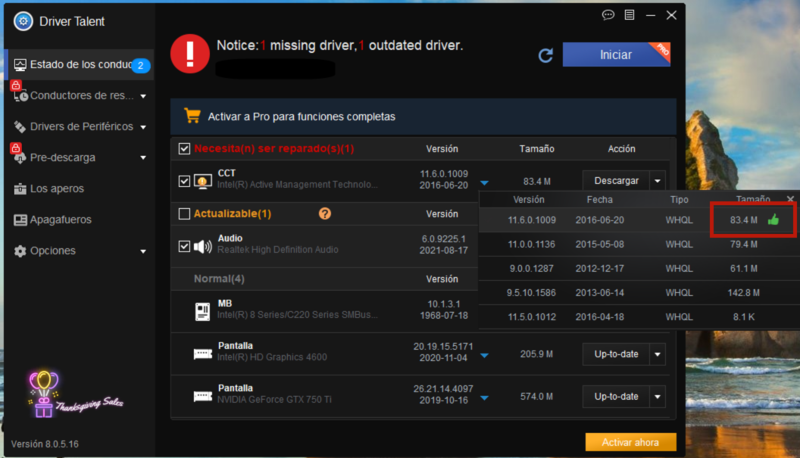Open Los aperos section
Image resolution: width=800 pixels, height=458 pixels.
81,189
